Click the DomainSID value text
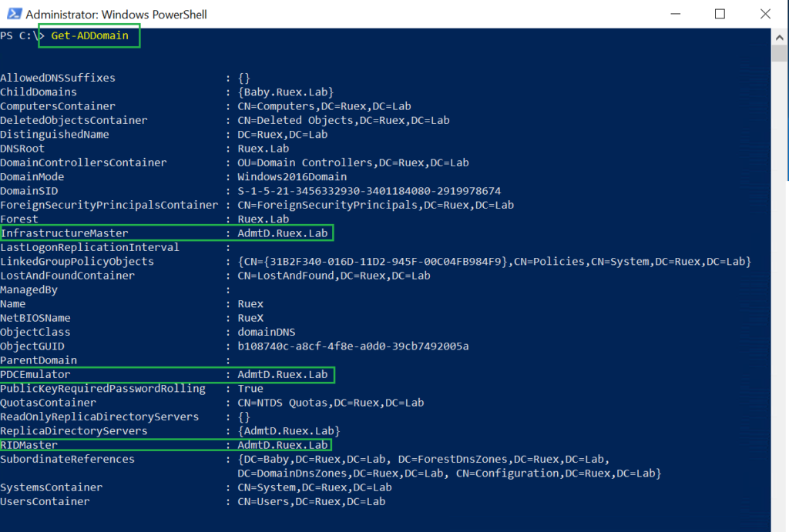 [x=369, y=191]
